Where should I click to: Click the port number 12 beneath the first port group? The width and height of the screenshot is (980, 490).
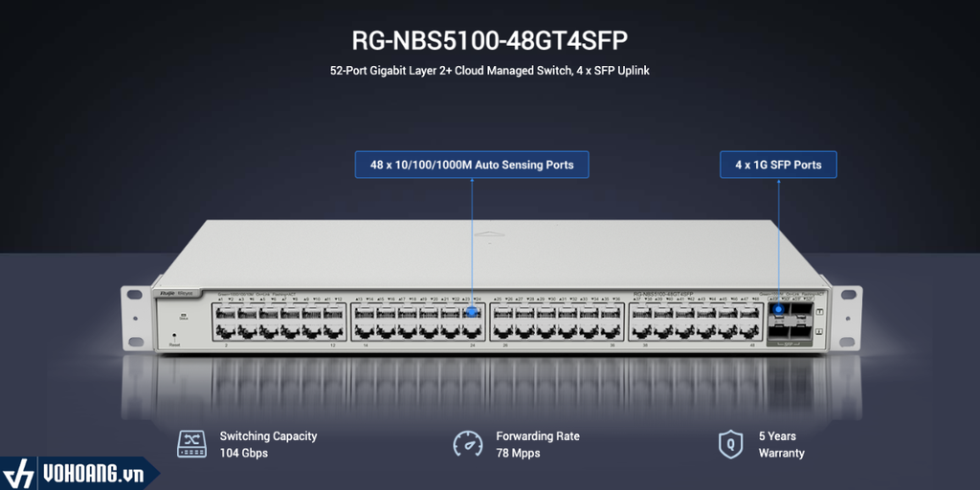(333, 345)
